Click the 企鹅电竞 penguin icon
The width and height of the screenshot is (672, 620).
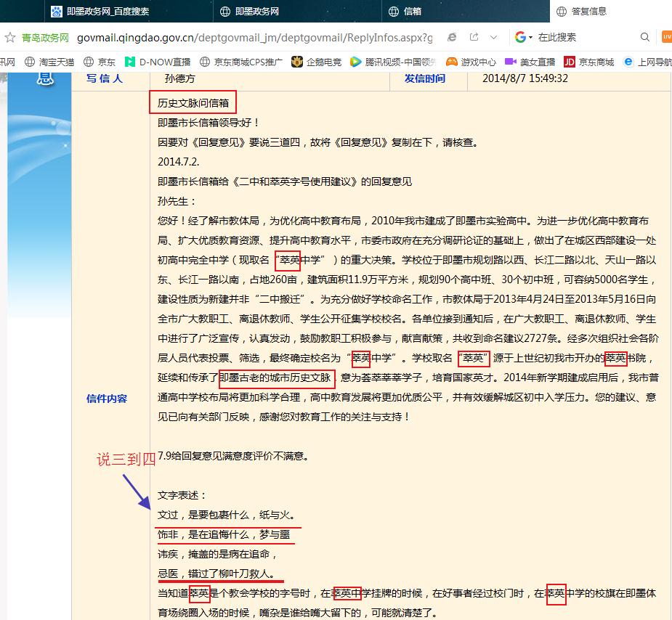(x=296, y=62)
